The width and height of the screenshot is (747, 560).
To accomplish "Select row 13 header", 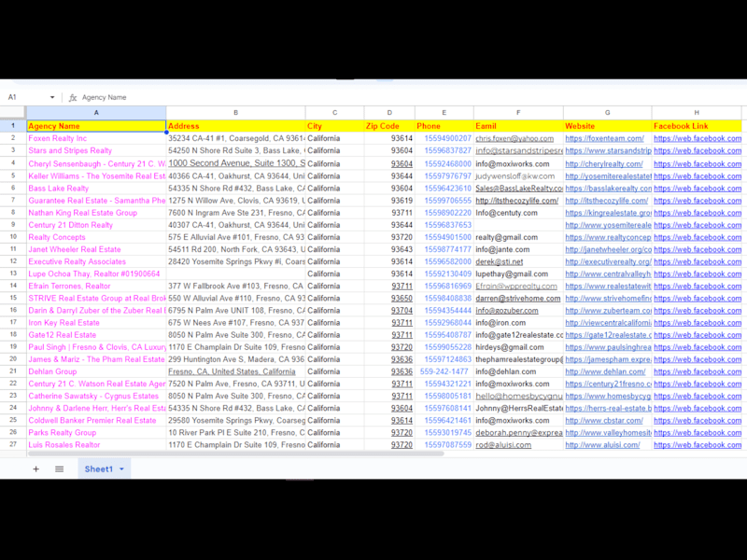I will coord(13,273).
